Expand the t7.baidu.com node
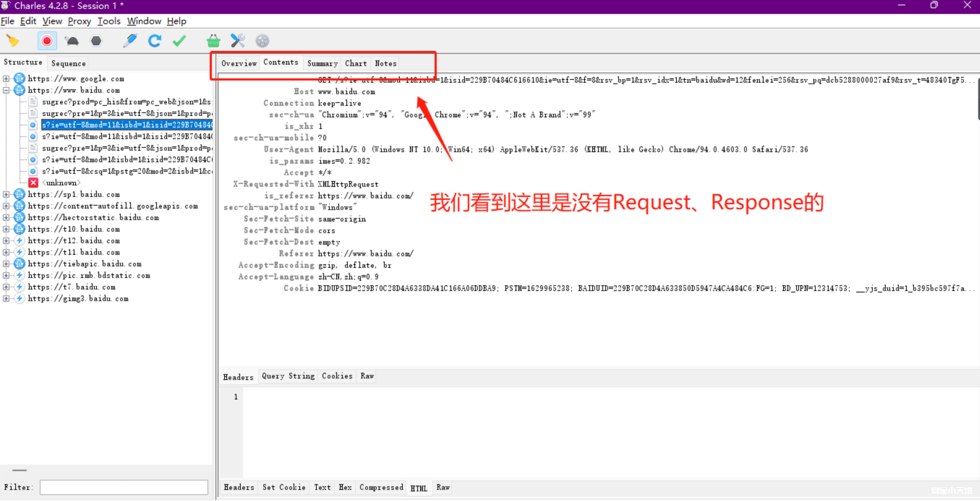Screen dimensions: 980x501 [6, 287]
